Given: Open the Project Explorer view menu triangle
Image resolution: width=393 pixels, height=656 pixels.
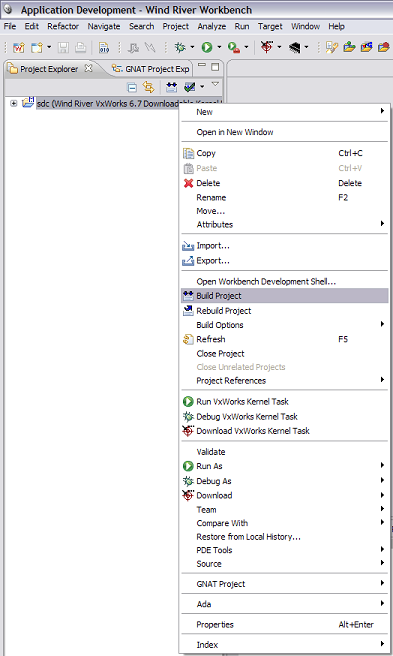Looking at the screenshot, I should (215, 85).
